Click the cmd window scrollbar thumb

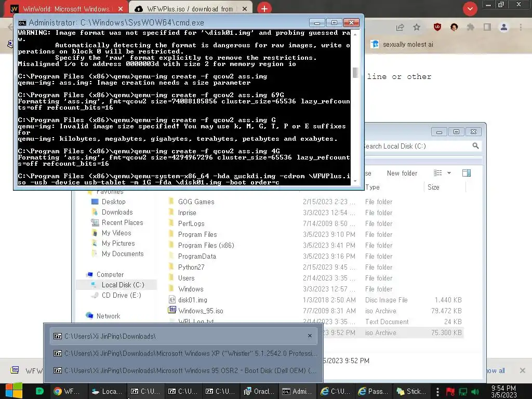coord(355,73)
